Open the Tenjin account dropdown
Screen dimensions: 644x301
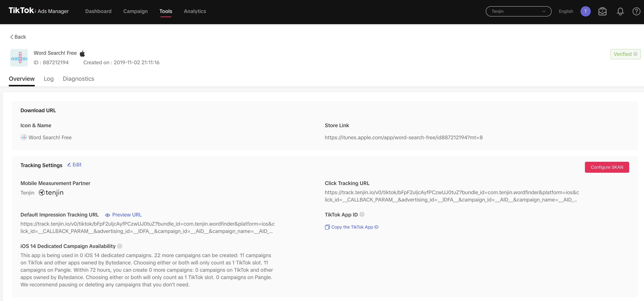(519, 11)
